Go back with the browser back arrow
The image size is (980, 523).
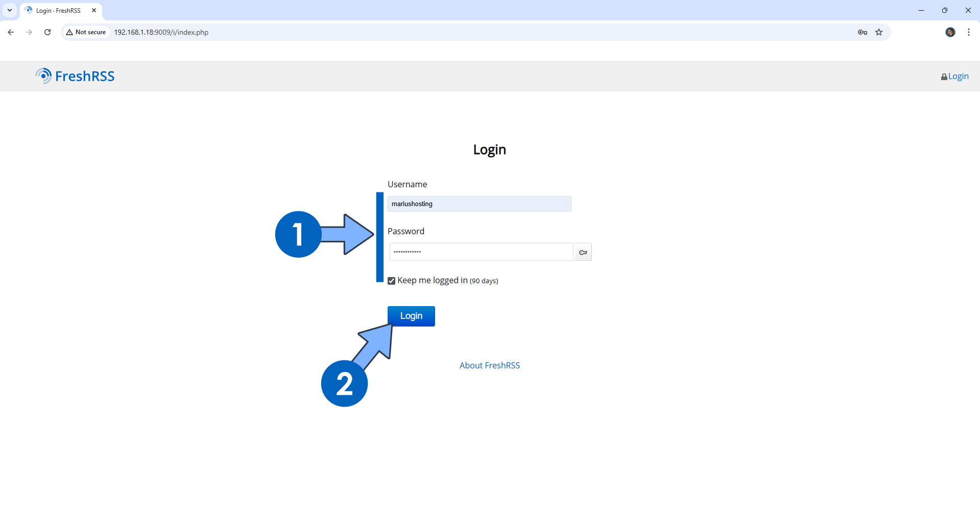[11, 32]
